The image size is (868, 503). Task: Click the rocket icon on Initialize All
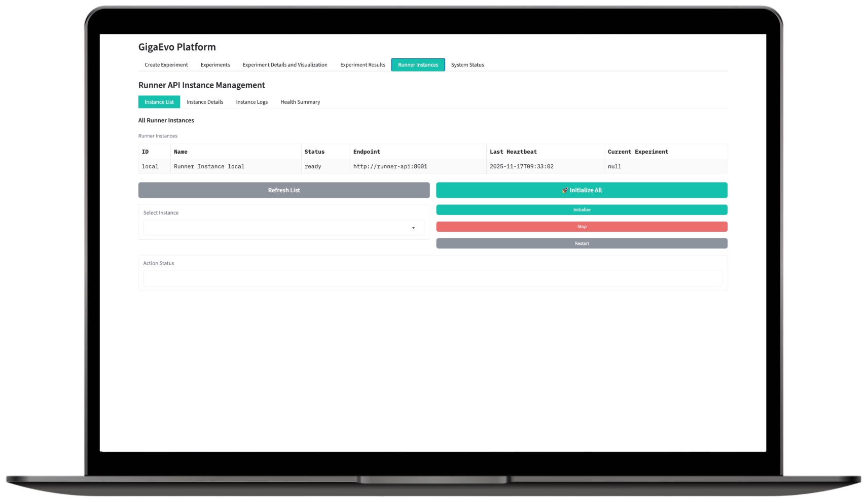coord(565,190)
